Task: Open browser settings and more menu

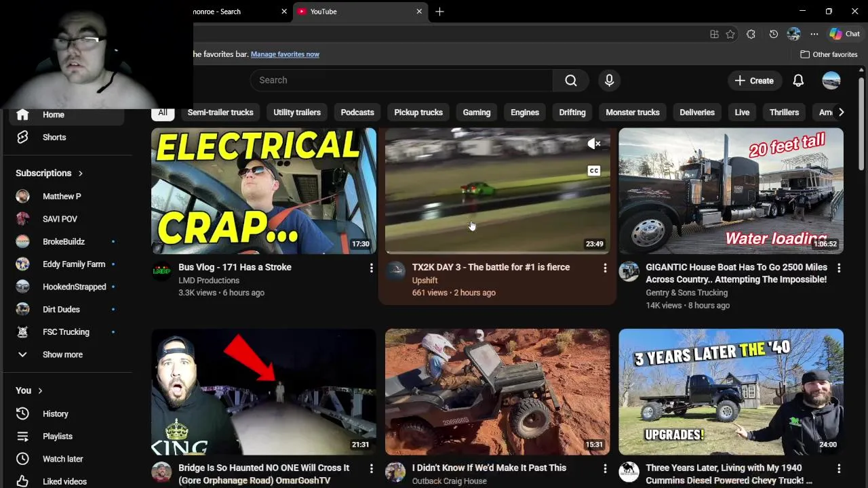Action: click(x=814, y=34)
